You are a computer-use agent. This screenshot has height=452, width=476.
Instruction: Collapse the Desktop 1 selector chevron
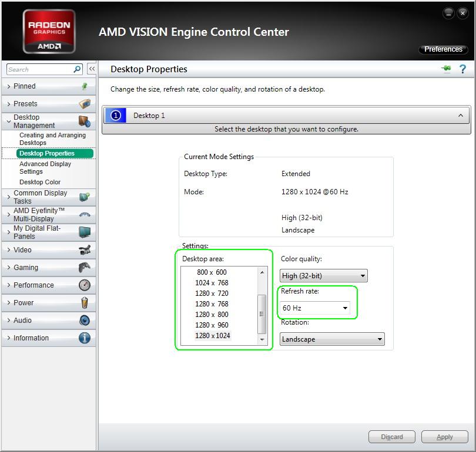461,116
